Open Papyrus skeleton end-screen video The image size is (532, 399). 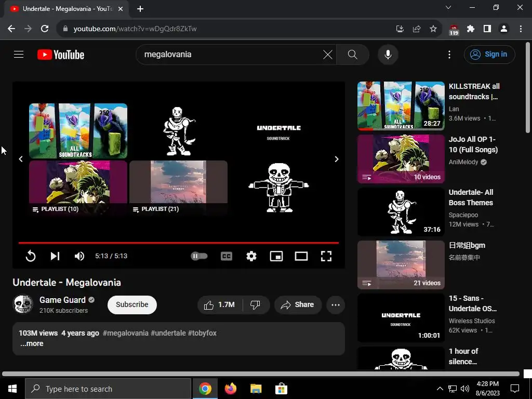[179, 130]
